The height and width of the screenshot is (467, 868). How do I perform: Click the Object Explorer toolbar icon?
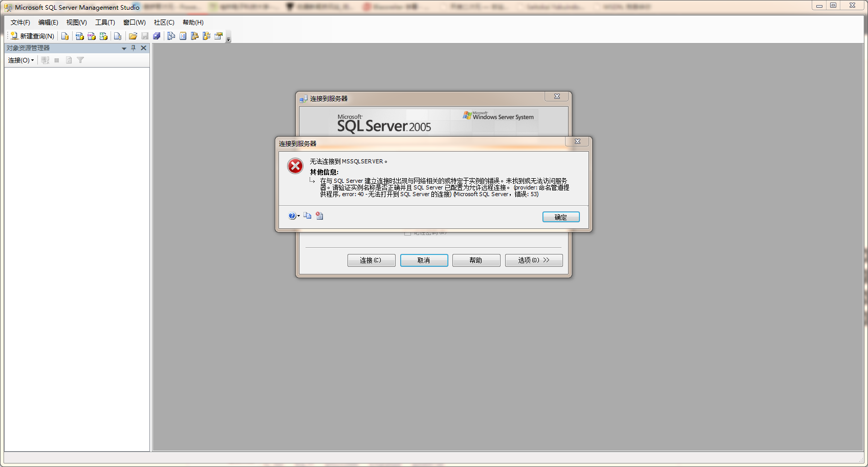[195, 36]
